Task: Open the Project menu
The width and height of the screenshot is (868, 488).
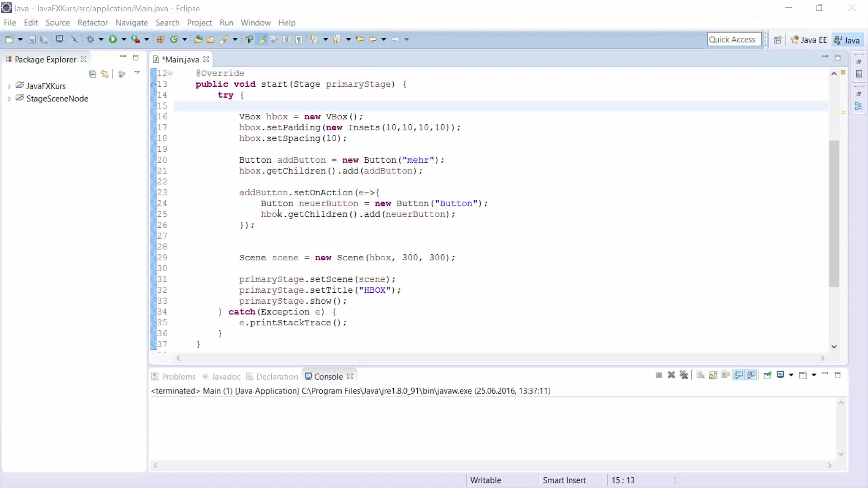Action: pos(199,23)
